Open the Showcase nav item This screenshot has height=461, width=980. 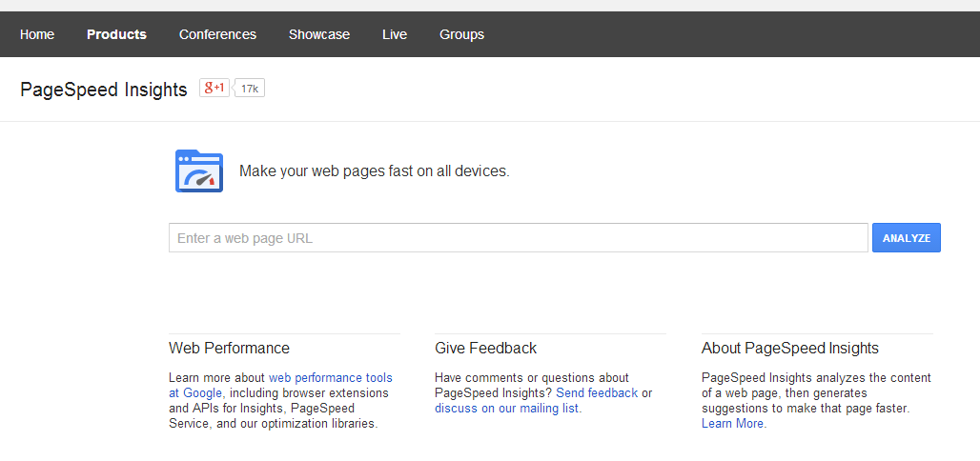click(319, 34)
